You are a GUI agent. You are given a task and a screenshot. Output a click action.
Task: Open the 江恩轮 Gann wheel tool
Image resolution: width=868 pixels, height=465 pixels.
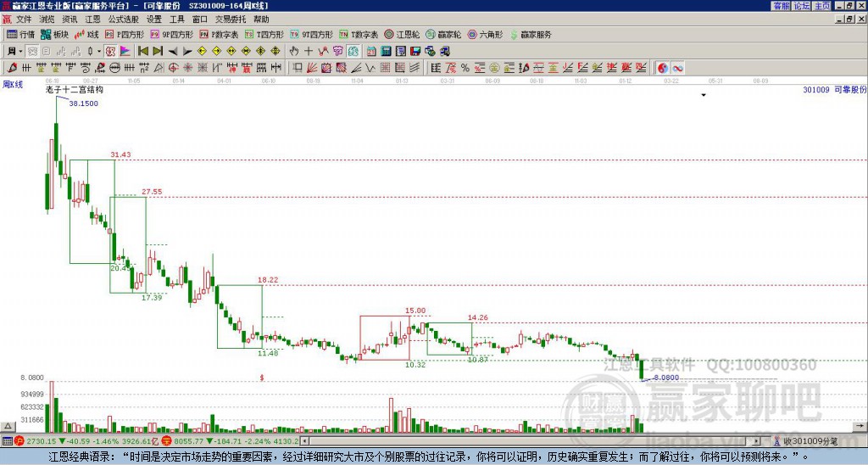pyautogui.click(x=402, y=34)
